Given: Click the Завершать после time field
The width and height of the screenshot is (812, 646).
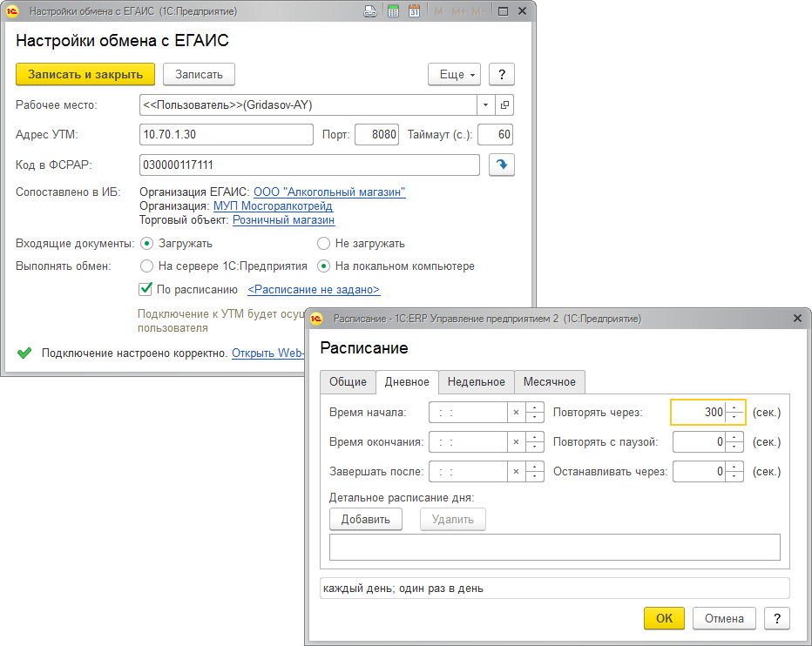Looking at the screenshot, I should (x=468, y=472).
